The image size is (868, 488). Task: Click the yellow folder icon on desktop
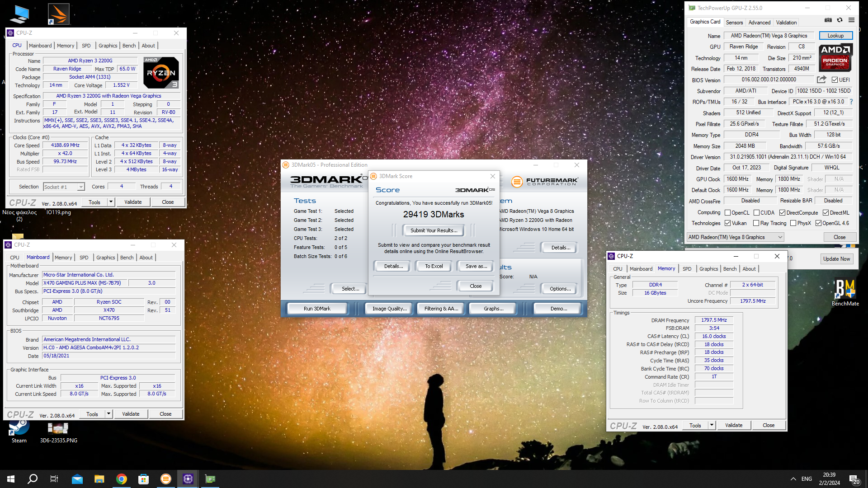[18, 236]
